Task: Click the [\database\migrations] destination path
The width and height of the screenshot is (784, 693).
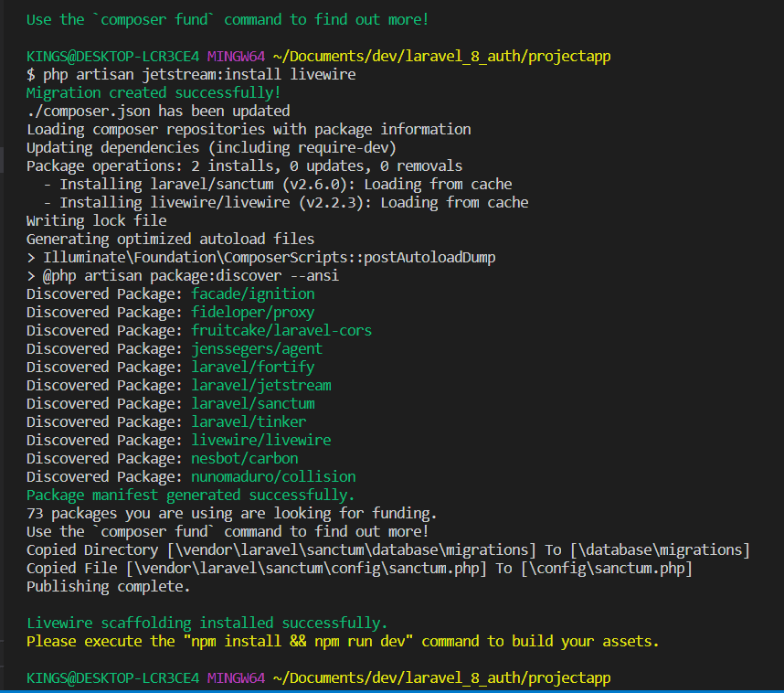Action: (x=660, y=549)
